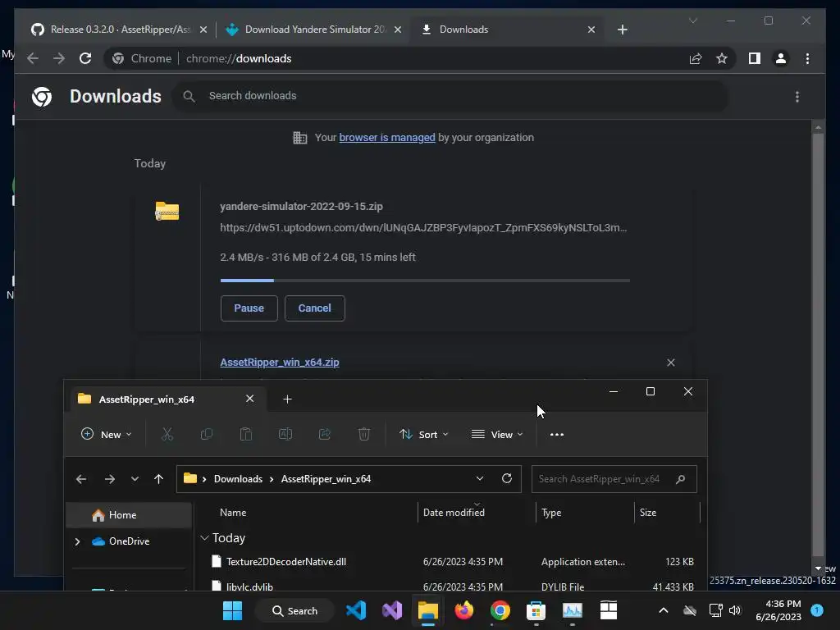The height and width of the screenshot is (630, 840).
Task: Focus the Search downloads field
Action: coord(449,96)
